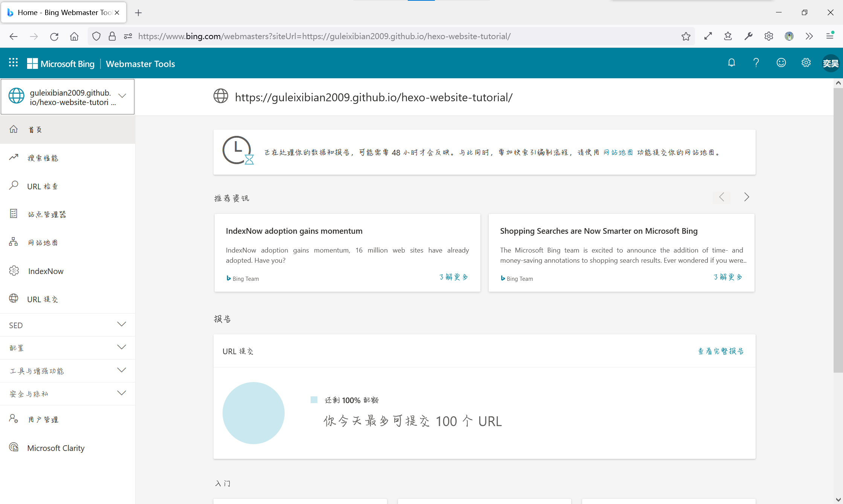Click the 网站地图 link in notice
This screenshot has width=843, height=504.
tap(618, 152)
